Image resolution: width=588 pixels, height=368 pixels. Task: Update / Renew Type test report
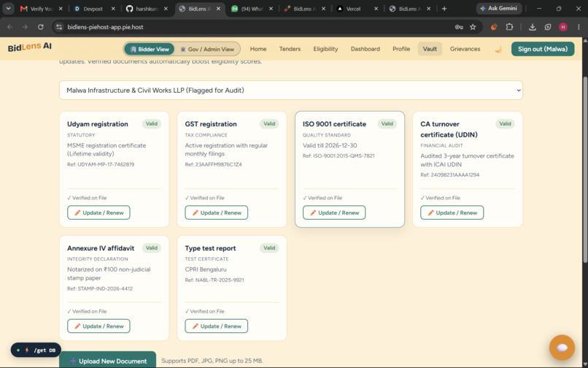[217, 326]
